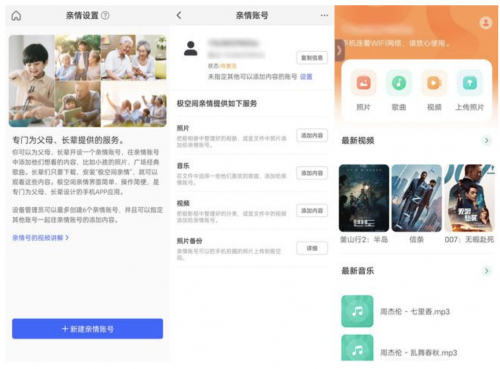The width and height of the screenshot is (500, 369).
Task: Click the 复制信息 button
Action: (x=312, y=58)
